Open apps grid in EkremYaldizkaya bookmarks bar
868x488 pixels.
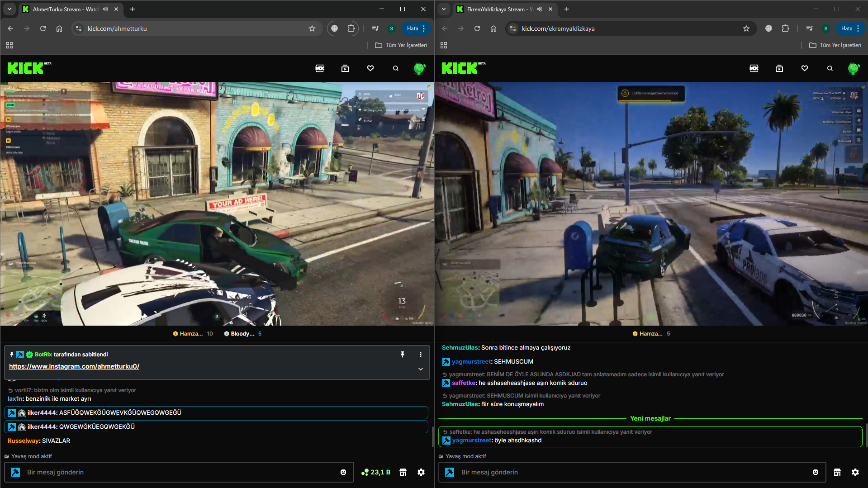pos(444,45)
